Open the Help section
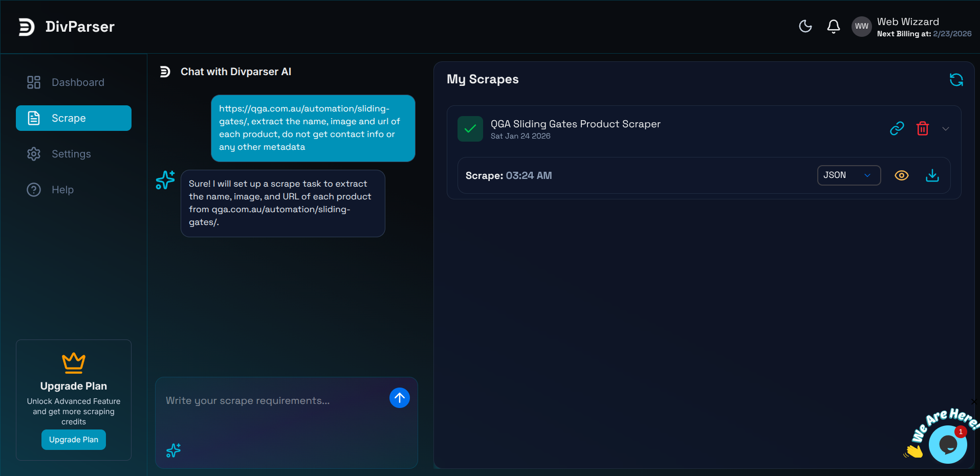Viewport: 980px width, 476px height. click(x=61, y=189)
